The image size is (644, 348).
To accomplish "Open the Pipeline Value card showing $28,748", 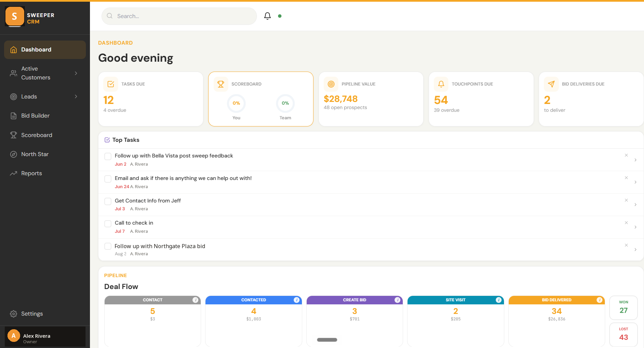I will pyautogui.click(x=371, y=99).
